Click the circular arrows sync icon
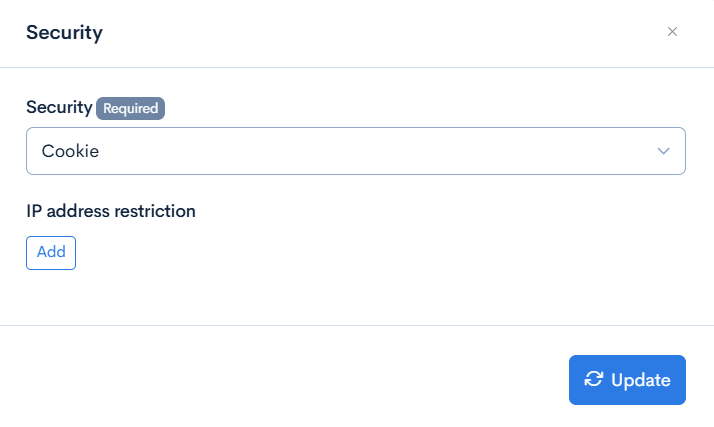Screen dimensions: 714x427 pos(594,379)
